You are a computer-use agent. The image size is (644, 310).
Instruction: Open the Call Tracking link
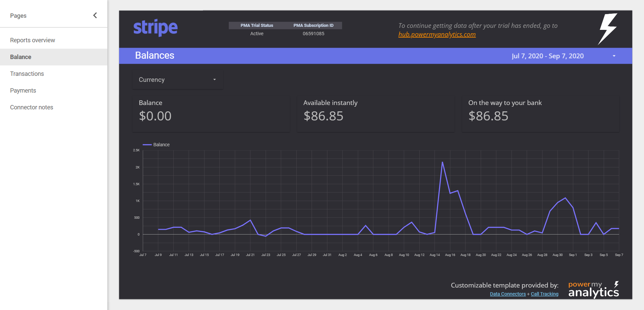tap(544, 294)
